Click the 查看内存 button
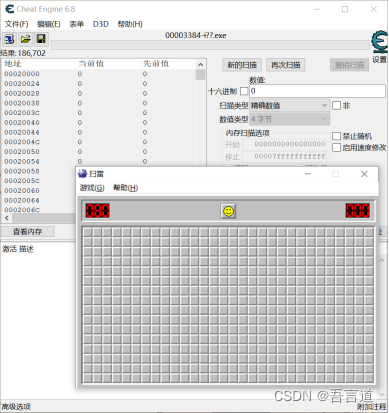389x413 pixels. click(28, 232)
